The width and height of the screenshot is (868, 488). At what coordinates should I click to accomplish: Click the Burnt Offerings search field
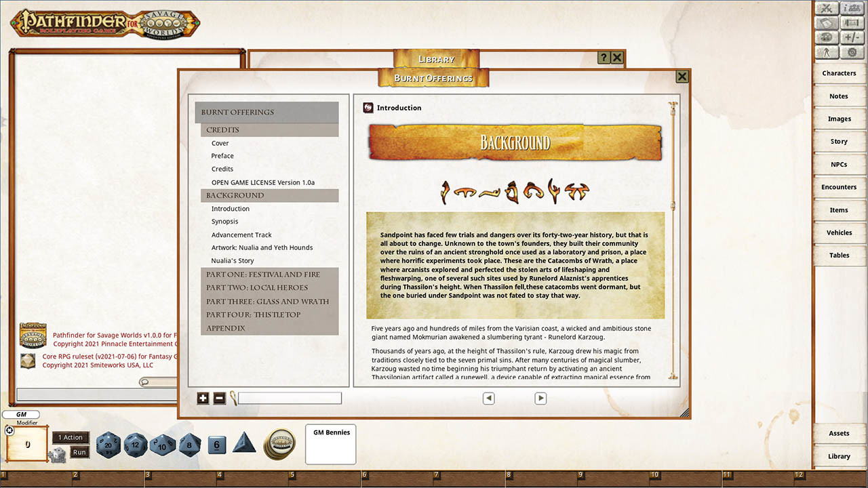(290, 399)
